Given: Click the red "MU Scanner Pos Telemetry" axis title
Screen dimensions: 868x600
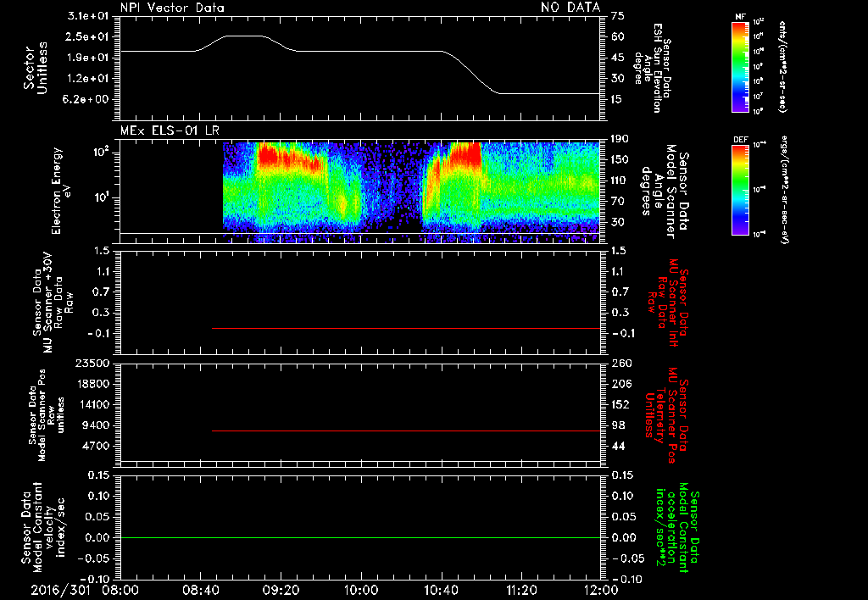Looking at the screenshot, I should click(x=665, y=415).
